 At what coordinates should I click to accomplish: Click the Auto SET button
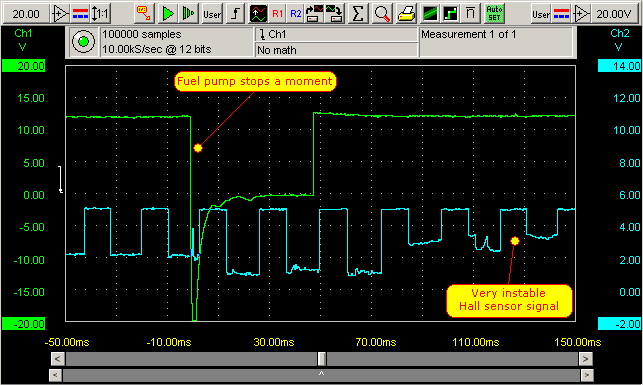[494, 14]
